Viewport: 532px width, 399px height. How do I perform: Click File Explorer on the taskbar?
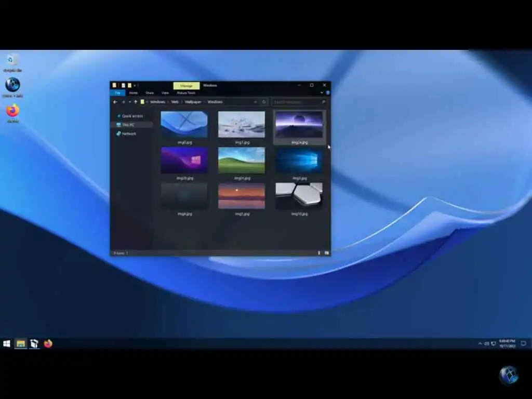pyautogui.click(x=20, y=344)
